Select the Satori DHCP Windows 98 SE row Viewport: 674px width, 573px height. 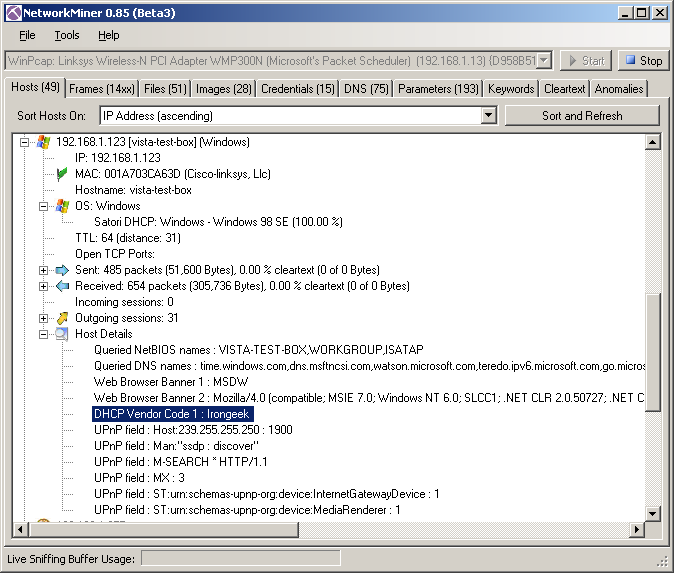tap(218, 222)
